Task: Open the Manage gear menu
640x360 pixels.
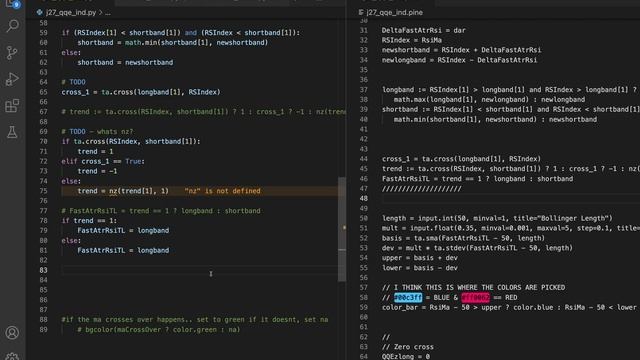Action: point(12,357)
